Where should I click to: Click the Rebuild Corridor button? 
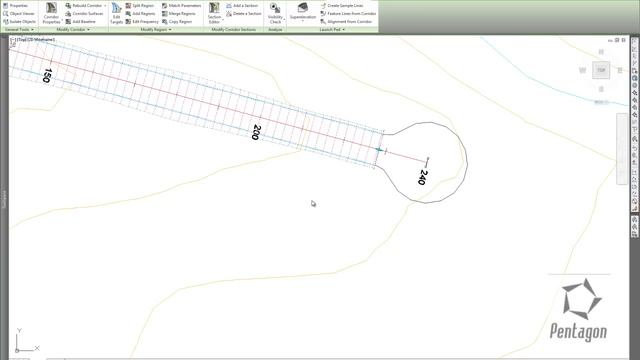84,6
